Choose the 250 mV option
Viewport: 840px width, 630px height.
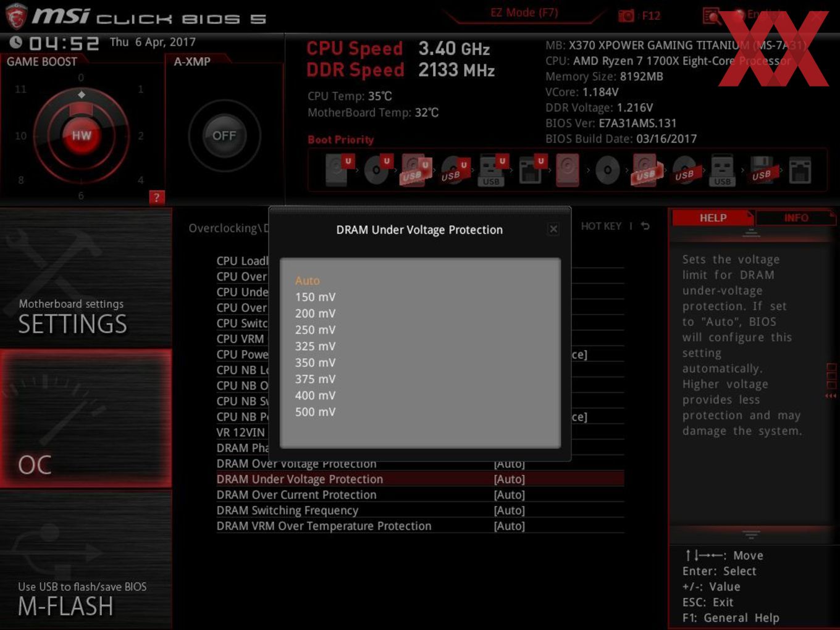pos(315,330)
